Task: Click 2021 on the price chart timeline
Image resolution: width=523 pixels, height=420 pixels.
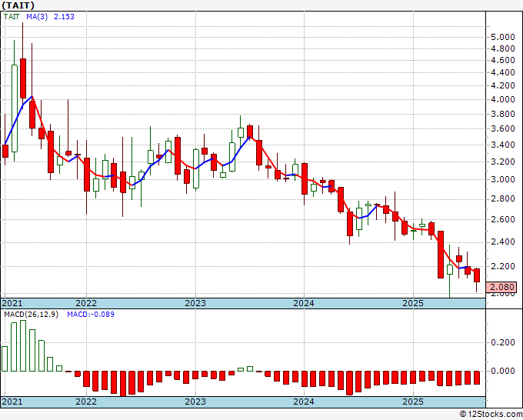Action: click(x=13, y=303)
